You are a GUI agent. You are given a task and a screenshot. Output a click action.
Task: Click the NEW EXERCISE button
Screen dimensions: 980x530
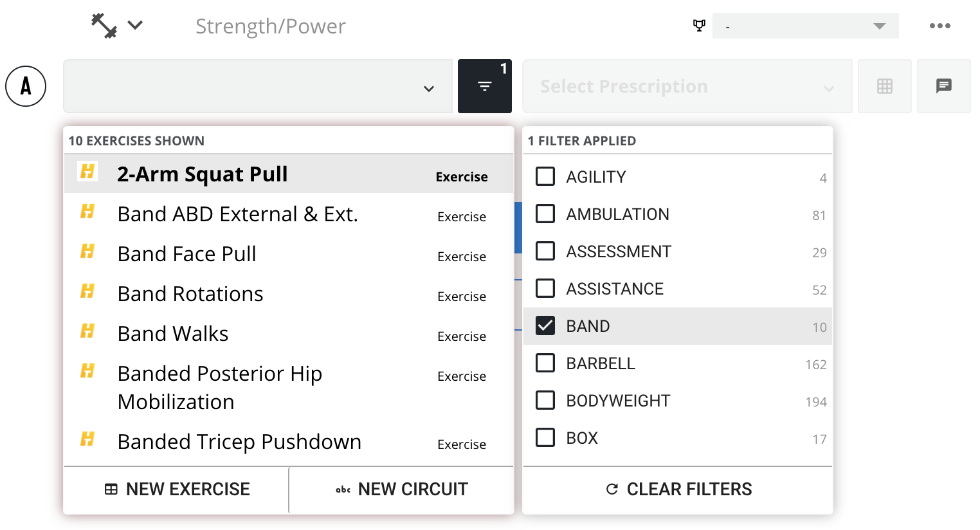click(x=177, y=489)
